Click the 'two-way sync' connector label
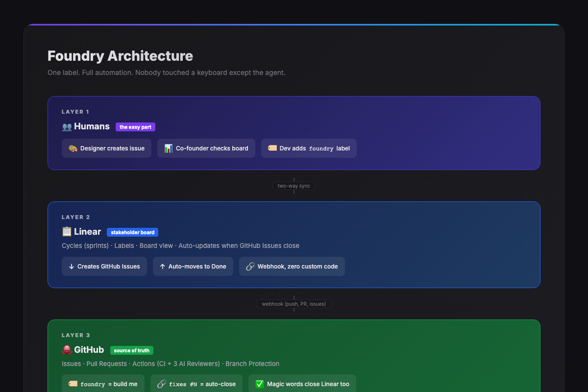 [x=294, y=186]
